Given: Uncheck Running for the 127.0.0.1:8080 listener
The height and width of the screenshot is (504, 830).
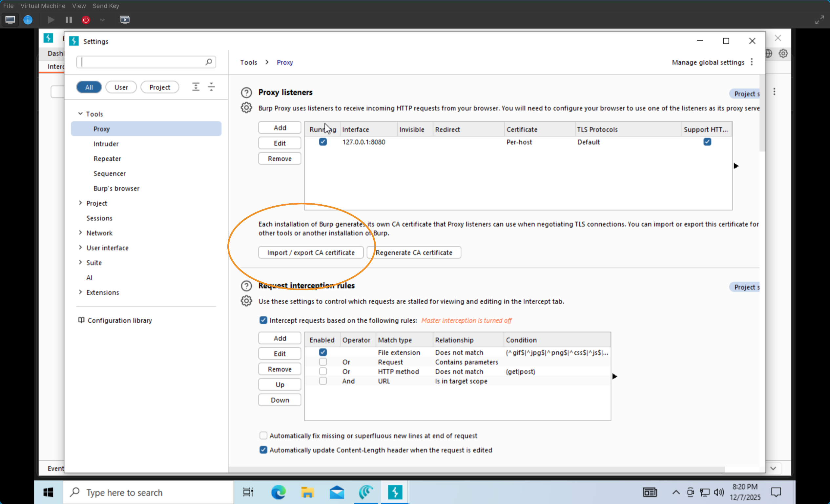Looking at the screenshot, I should coord(323,142).
